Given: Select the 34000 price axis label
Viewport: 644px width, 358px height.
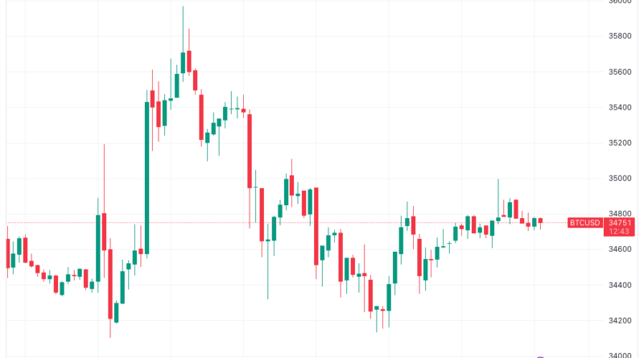Looking at the screenshot, I should click(x=618, y=355).
